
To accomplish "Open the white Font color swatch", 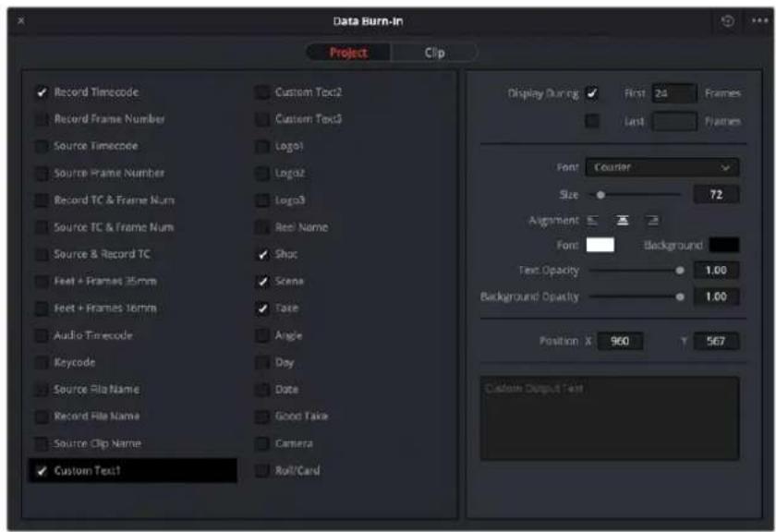I will pyautogui.click(x=600, y=245).
